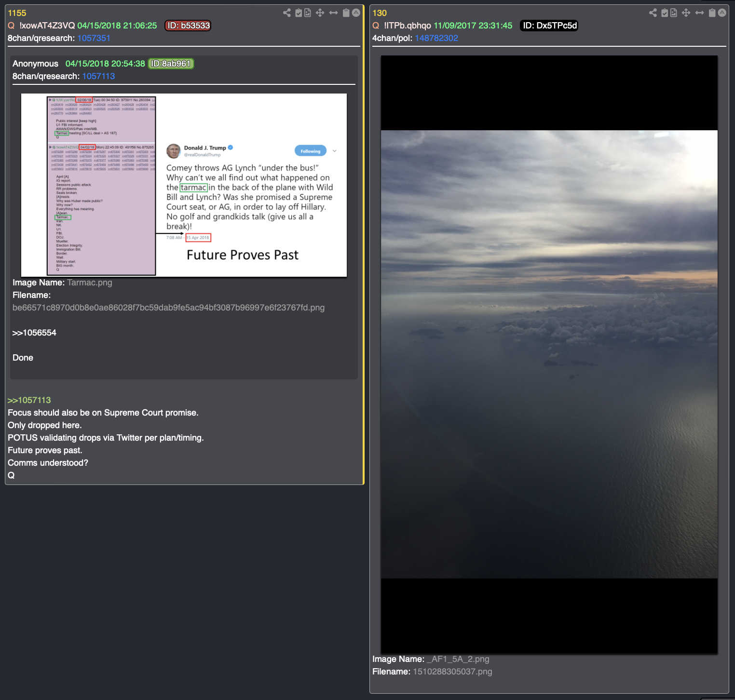Open the 4chan/pol link 148782302
Image resolution: width=735 pixels, height=700 pixels.
(x=436, y=38)
